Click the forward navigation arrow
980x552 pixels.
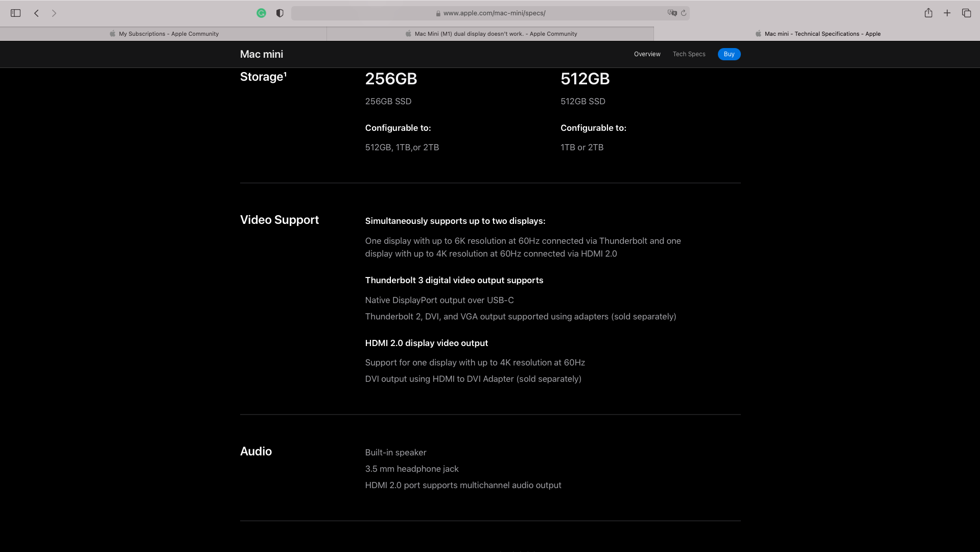(x=54, y=13)
